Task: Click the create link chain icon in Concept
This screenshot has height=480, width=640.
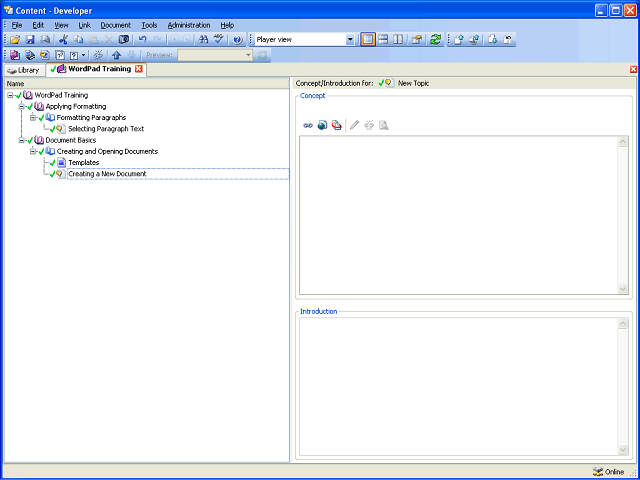Action: coord(308,125)
